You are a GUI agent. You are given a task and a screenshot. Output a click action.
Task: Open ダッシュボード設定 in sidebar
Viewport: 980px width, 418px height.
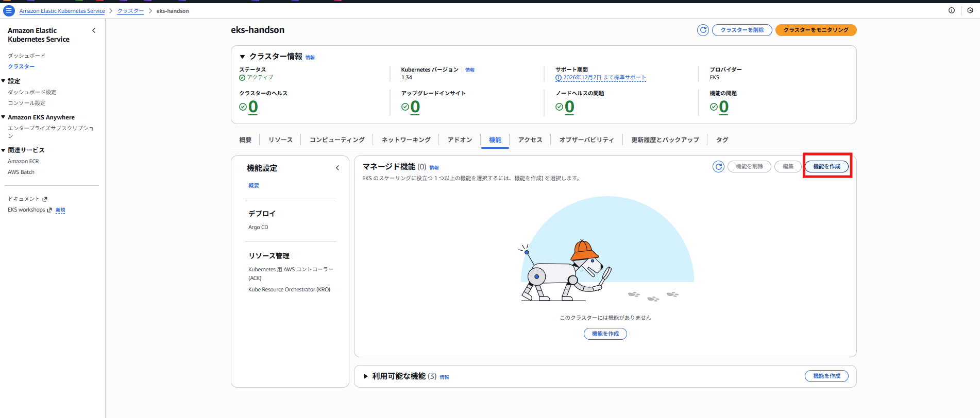tap(32, 92)
